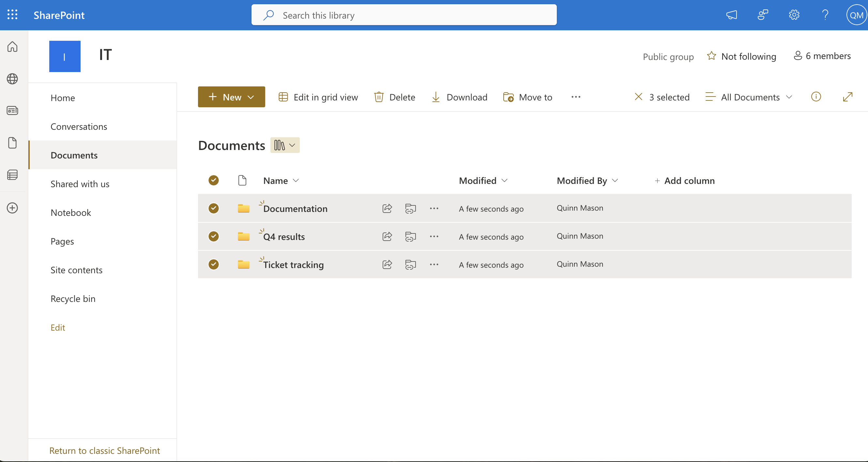This screenshot has width=868, height=462.
Task: Share the Q4 results folder
Action: coord(387,236)
